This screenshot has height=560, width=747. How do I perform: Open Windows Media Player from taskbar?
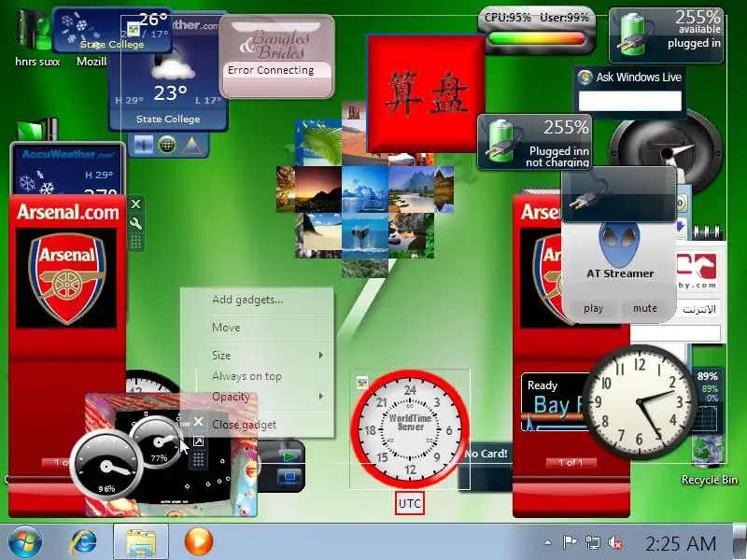tap(199, 542)
